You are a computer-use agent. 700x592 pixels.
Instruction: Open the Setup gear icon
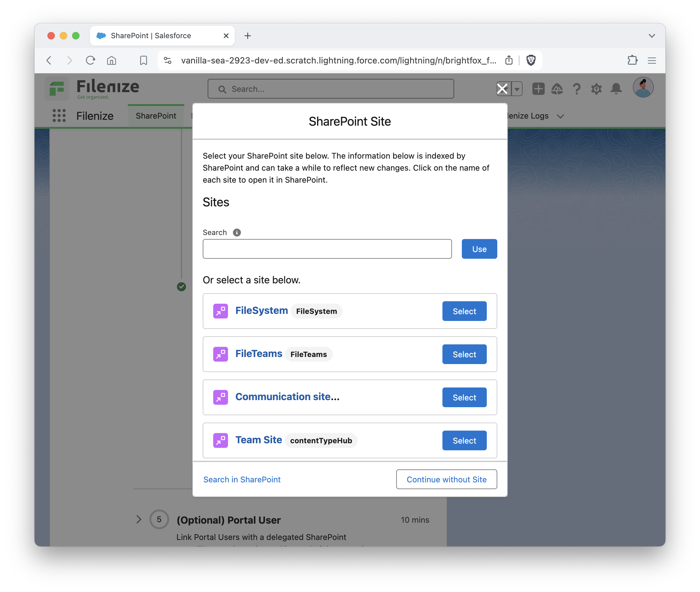(x=596, y=89)
